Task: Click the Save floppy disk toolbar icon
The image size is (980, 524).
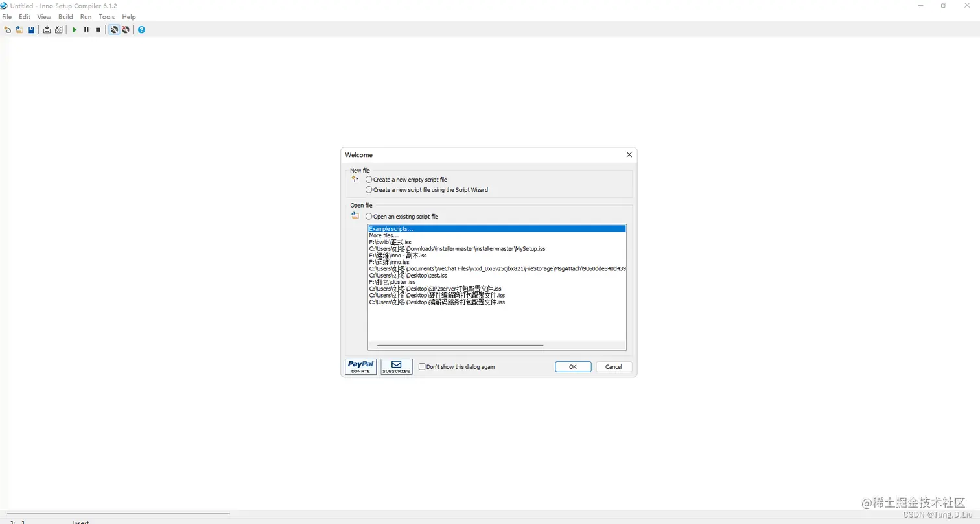Action: pos(31,30)
